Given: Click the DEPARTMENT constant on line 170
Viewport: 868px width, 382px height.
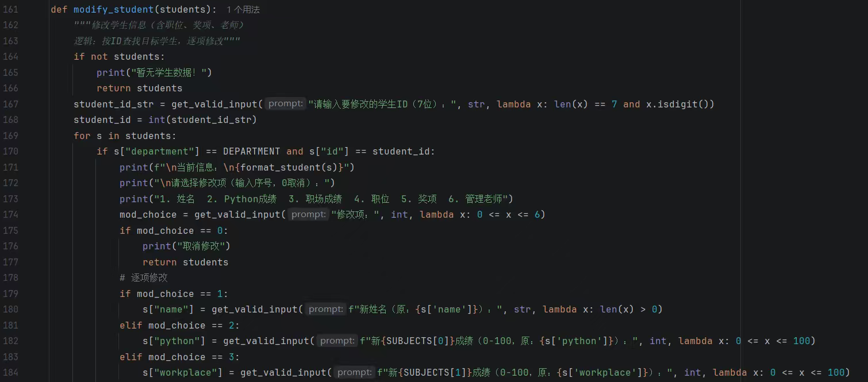Looking at the screenshot, I should [251, 152].
